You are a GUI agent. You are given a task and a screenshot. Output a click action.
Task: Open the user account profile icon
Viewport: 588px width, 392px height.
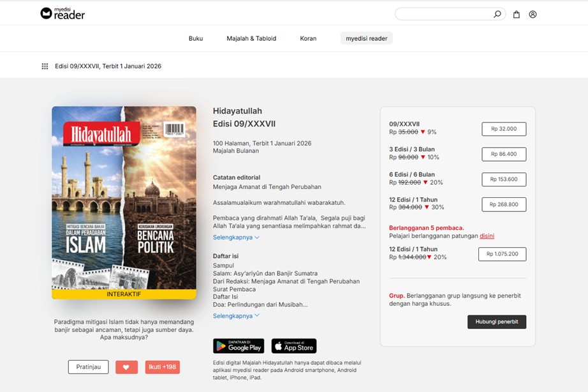tap(533, 14)
